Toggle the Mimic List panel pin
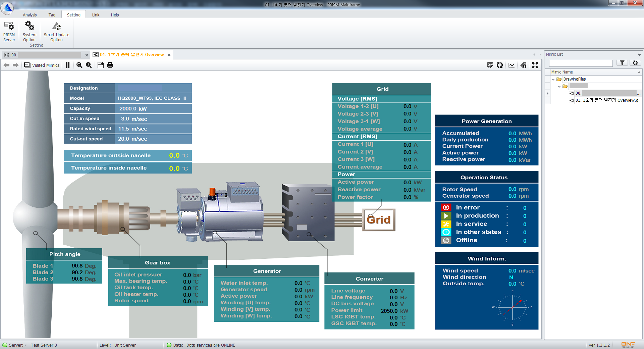The image size is (644, 349). click(x=639, y=54)
